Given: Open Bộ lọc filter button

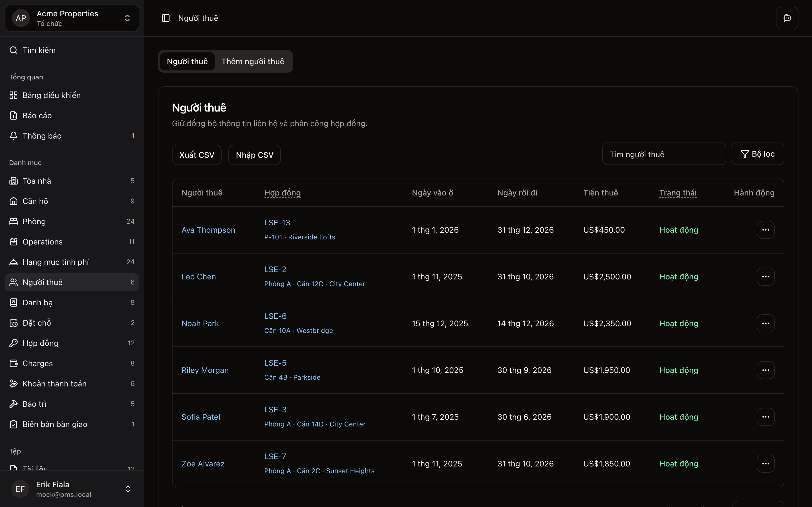Looking at the screenshot, I should tap(757, 154).
